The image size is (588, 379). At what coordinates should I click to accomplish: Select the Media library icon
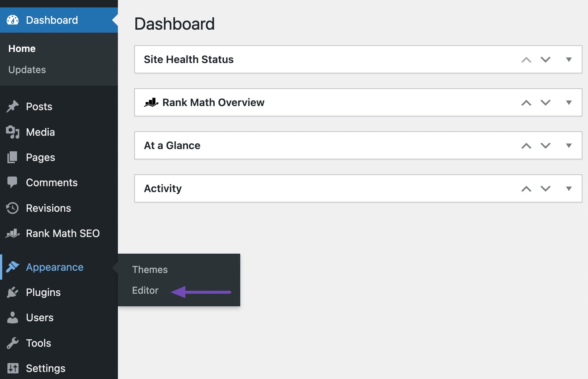pyautogui.click(x=13, y=132)
